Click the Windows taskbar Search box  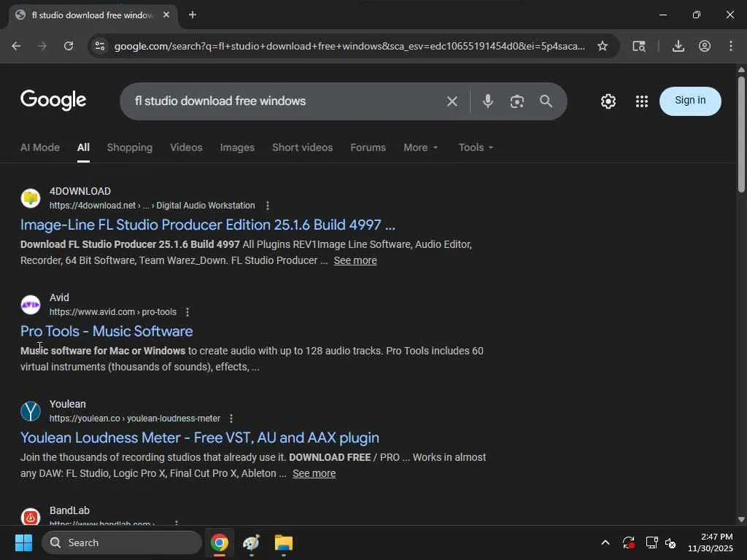point(122,542)
